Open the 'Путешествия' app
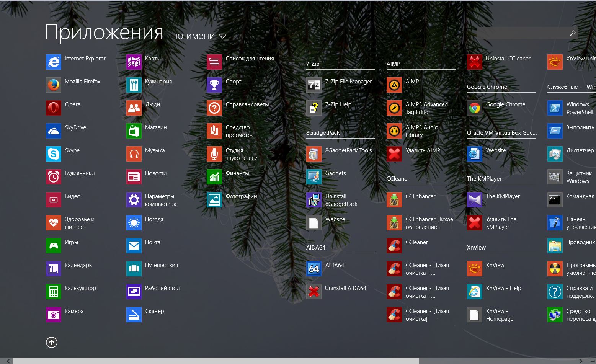 [x=153, y=269]
